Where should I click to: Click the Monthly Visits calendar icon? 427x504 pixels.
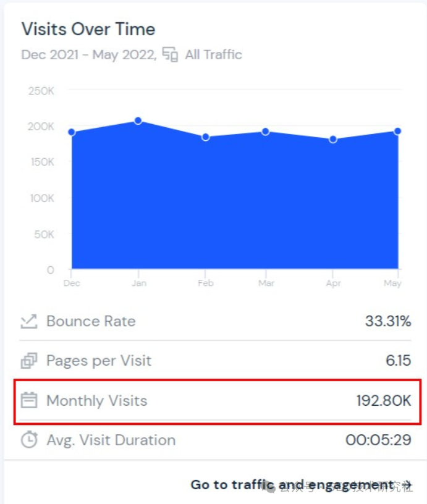(28, 400)
